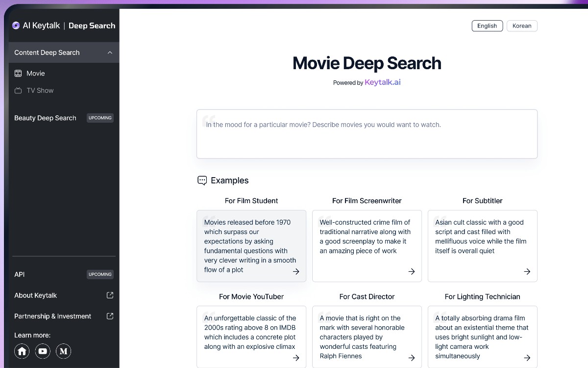Open the home page icon at bottom left
This screenshot has height=368, width=588.
click(22, 351)
